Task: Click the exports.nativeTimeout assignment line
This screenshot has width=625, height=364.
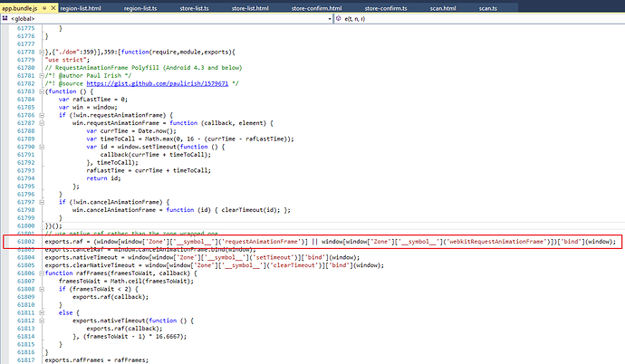Action: pos(202,257)
